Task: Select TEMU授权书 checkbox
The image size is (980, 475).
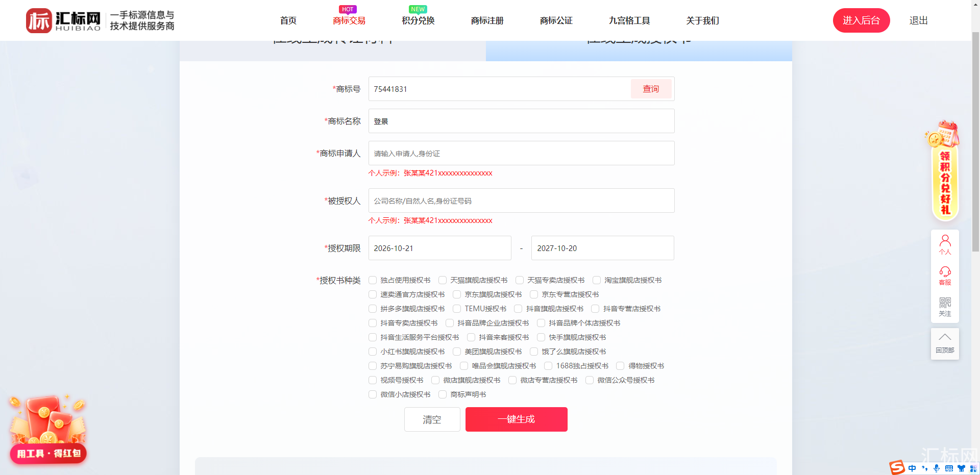Action: [x=457, y=309]
